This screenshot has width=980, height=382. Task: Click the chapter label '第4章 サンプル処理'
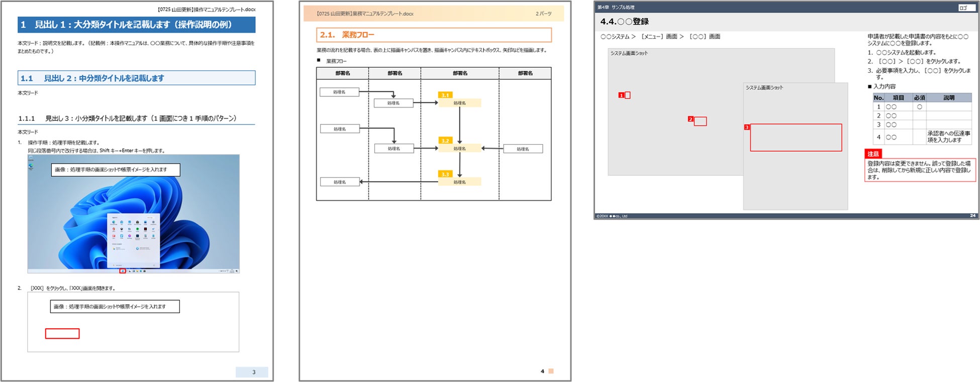tap(616, 7)
